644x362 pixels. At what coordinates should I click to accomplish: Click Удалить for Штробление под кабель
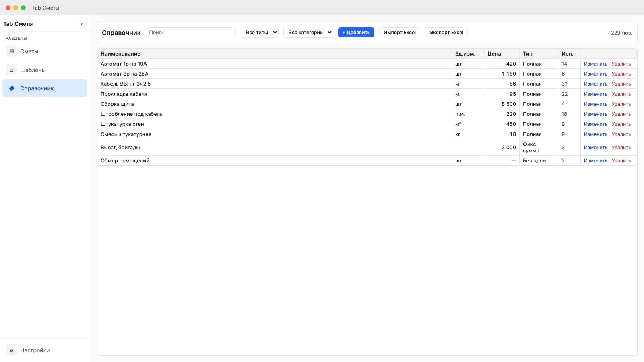tap(621, 114)
